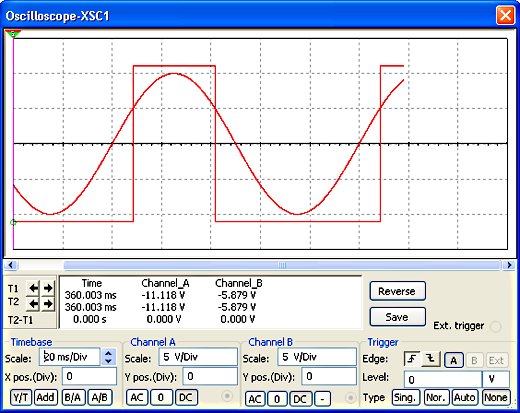Image resolution: width=520 pixels, height=413 pixels.
Task: Click the scrollbar left arrow
Action: (11, 265)
